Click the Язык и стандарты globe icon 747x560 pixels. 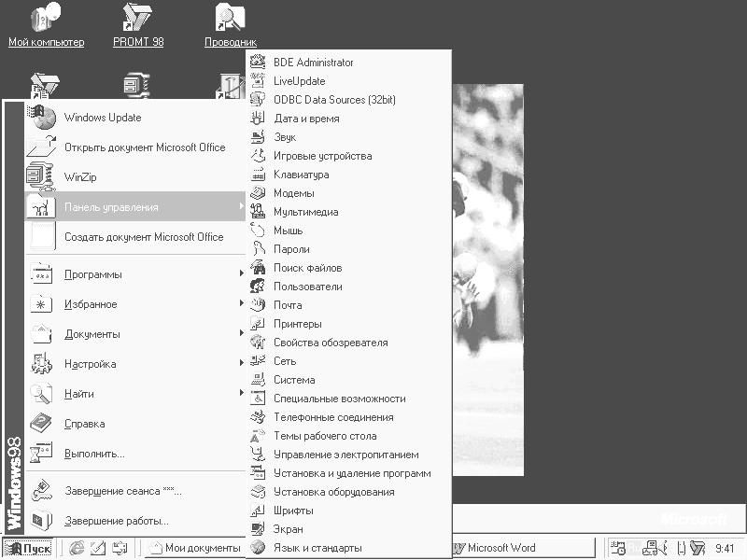pyautogui.click(x=258, y=548)
